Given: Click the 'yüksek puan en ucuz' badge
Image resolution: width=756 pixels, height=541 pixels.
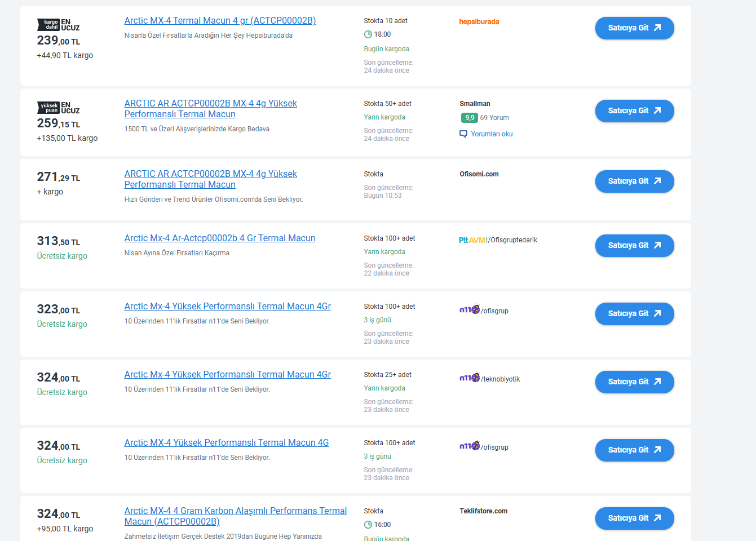Looking at the screenshot, I should (58, 108).
